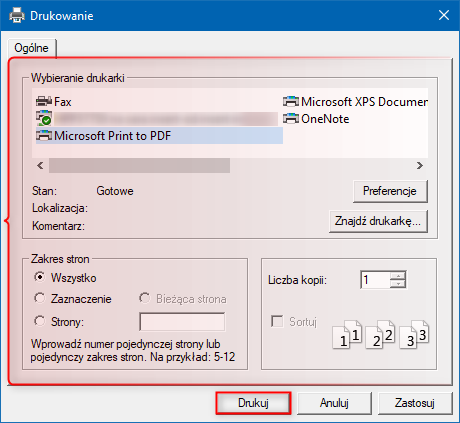This screenshot has width=460, height=423.
Task: Enable the Sortuj checkbox
Action: click(x=277, y=322)
